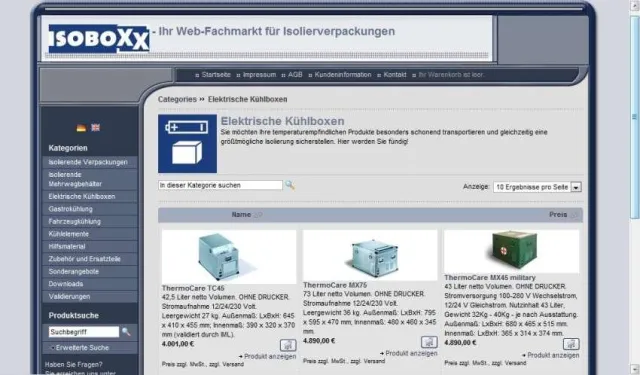Focus the Suchbegriff search field

(x=84, y=332)
